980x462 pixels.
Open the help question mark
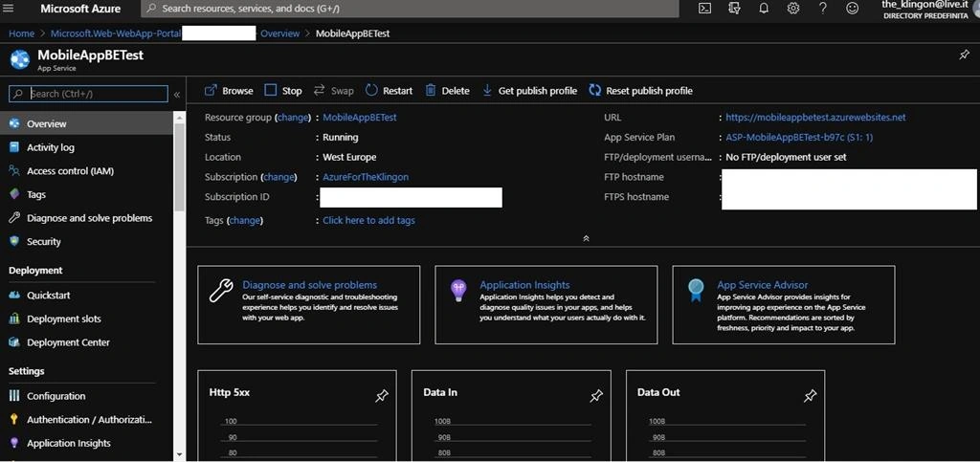tap(822, 8)
